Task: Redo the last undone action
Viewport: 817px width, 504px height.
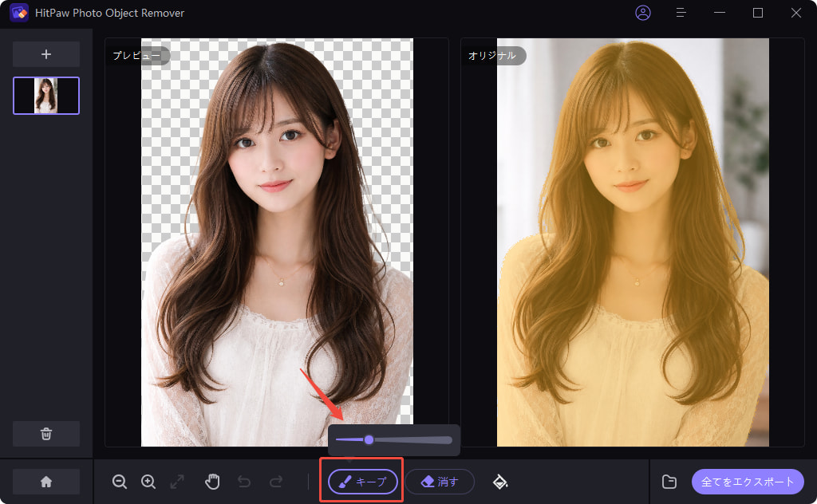Action: [x=276, y=481]
